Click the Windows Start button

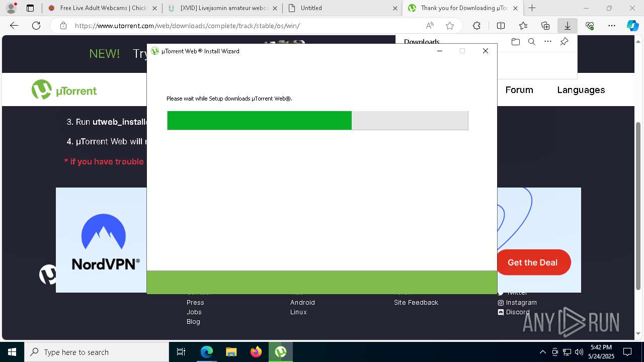pos(12,352)
